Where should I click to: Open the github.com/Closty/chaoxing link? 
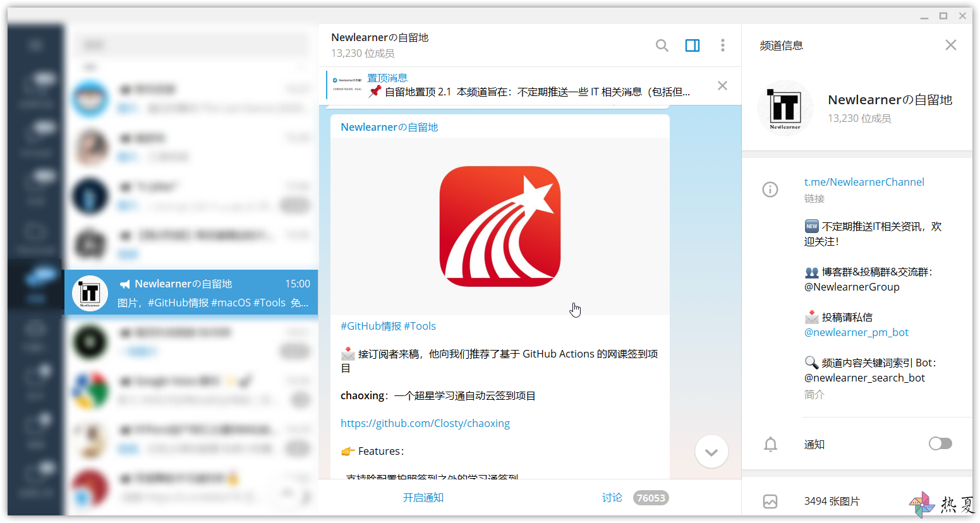[x=425, y=423]
